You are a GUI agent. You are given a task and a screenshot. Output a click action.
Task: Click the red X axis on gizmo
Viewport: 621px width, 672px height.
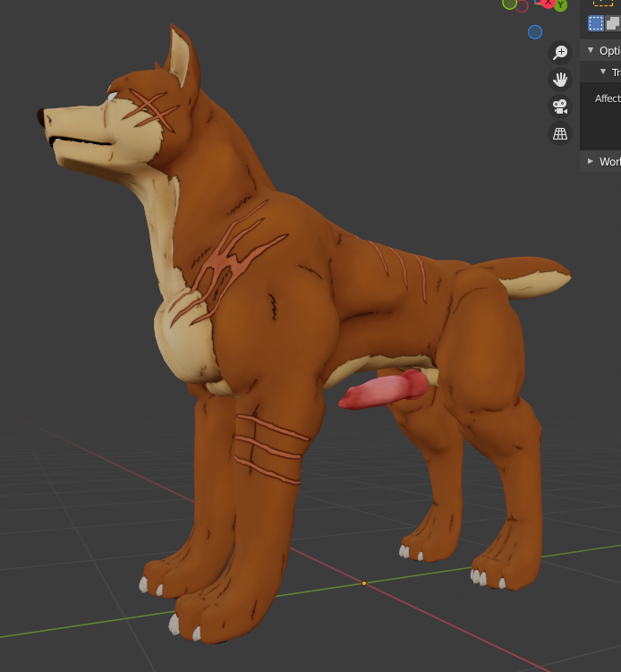(x=548, y=4)
